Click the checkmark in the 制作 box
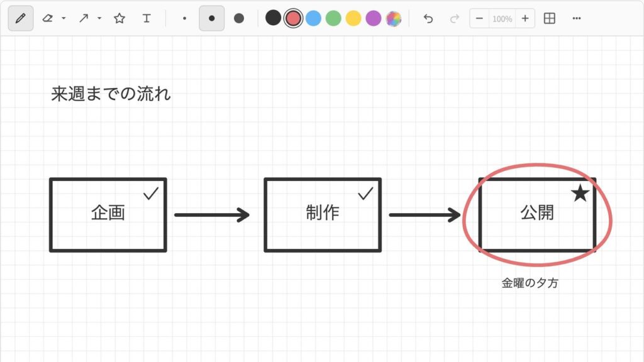Image resolution: width=644 pixels, height=362 pixels. 365,194
